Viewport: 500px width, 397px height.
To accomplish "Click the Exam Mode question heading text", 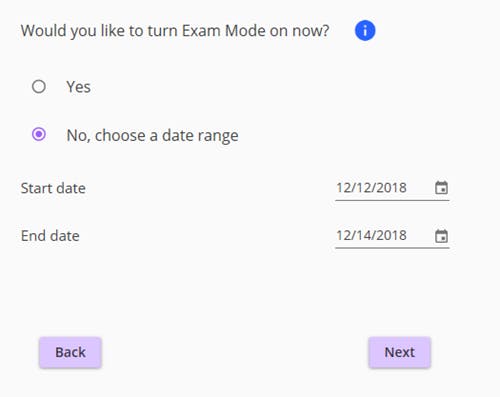I will (175, 31).
